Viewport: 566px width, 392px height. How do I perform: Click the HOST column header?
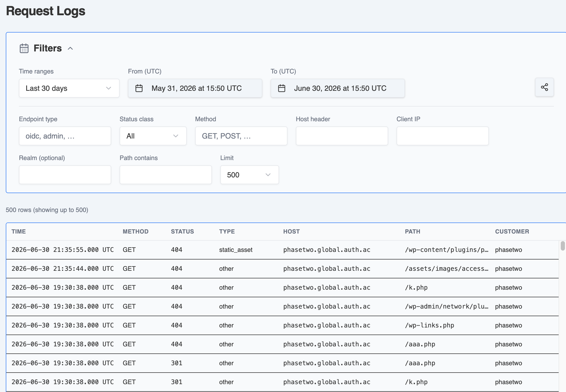coord(291,231)
